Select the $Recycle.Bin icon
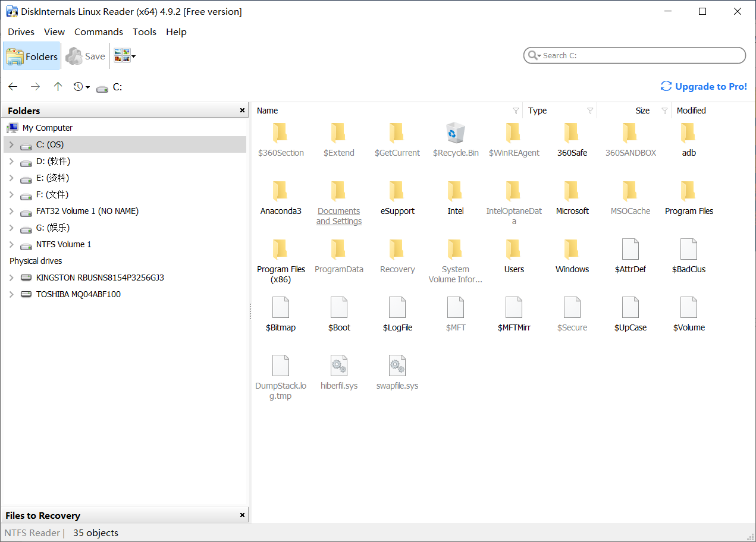 point(455,133)
